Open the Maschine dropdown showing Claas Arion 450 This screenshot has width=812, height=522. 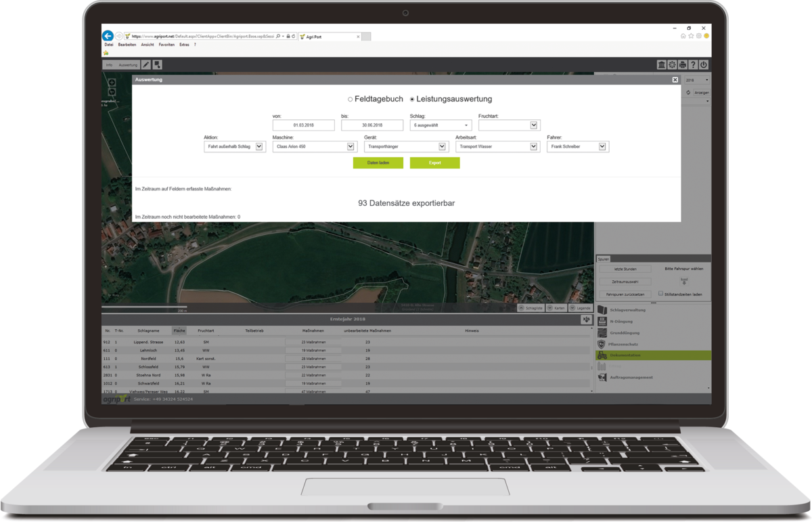click(x=314, y=146)
